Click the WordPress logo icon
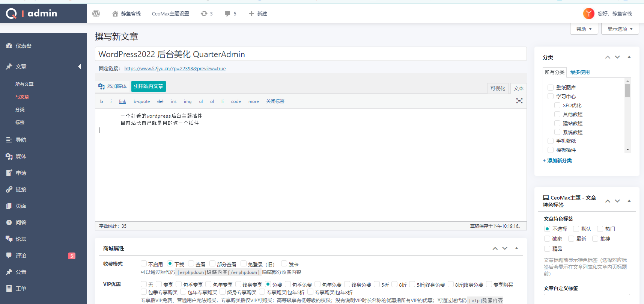 [96, 14]
